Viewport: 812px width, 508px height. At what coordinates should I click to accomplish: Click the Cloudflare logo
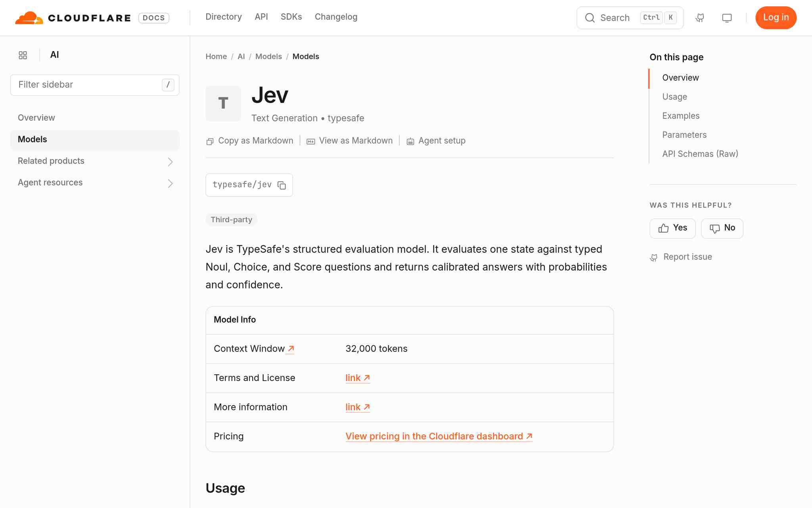[73, 18]
